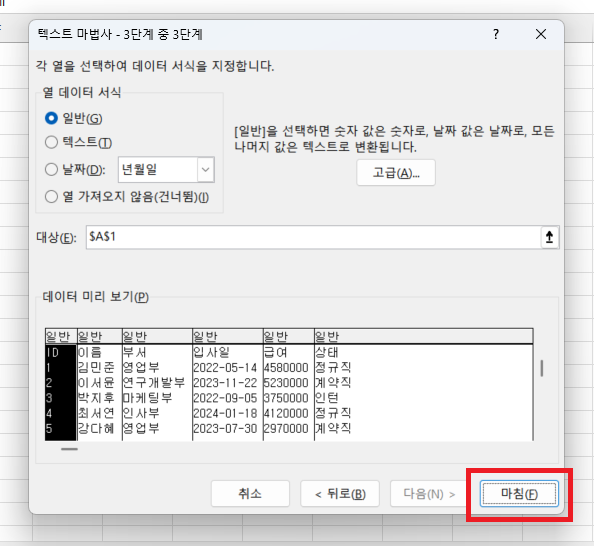Click salary 4580000 in preview

[286, 368]
